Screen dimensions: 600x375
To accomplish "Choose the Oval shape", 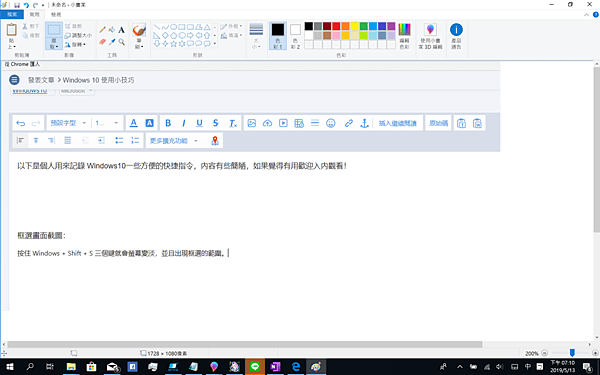I will [x=173, y=27].
